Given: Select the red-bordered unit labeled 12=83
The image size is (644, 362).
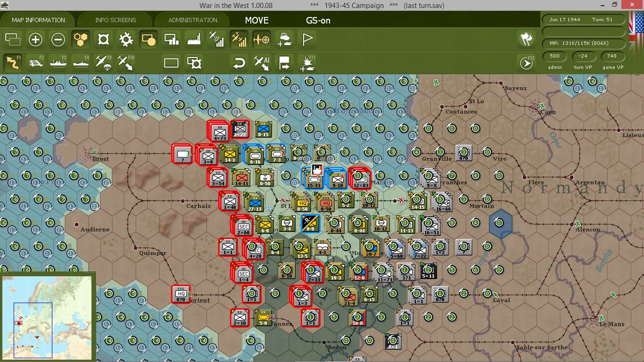Looking at the screenshot, I should click(360, 179).
